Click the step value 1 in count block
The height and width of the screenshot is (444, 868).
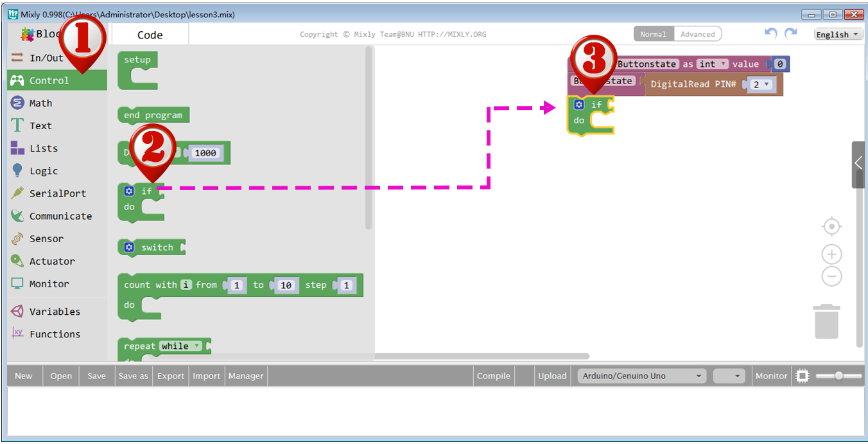point(347,285)
